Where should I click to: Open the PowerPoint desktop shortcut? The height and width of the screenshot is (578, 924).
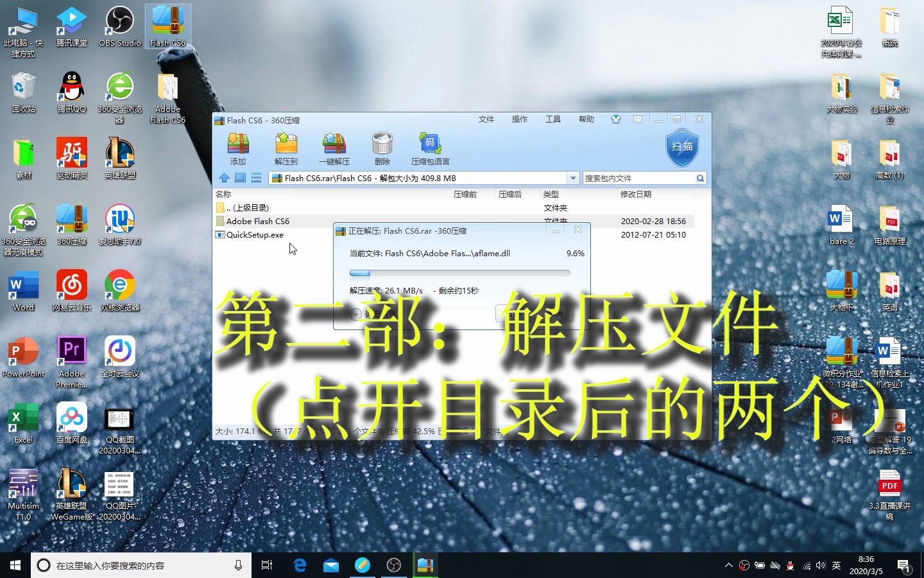pos(24,358)
